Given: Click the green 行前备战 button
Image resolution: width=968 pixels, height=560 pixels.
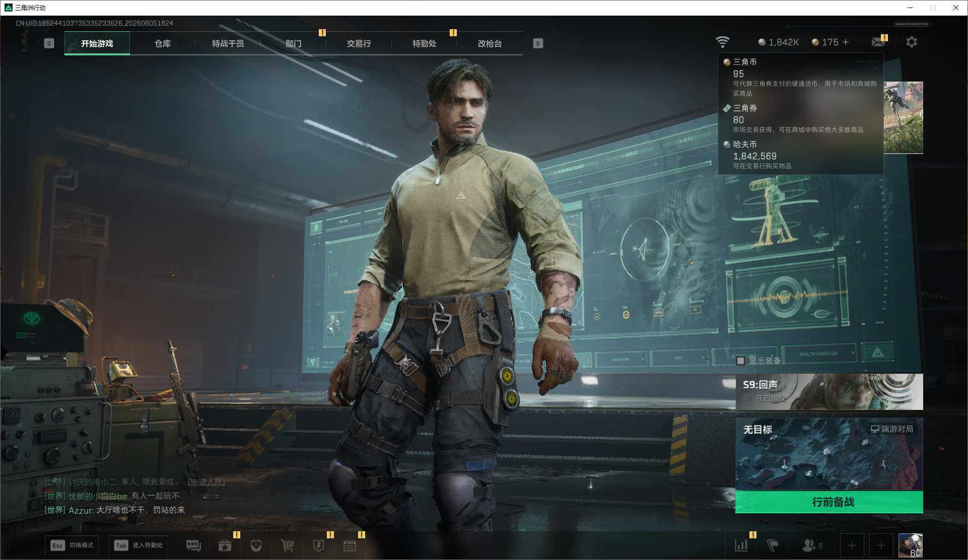Looking at the screenshot, I should (829, 502).
